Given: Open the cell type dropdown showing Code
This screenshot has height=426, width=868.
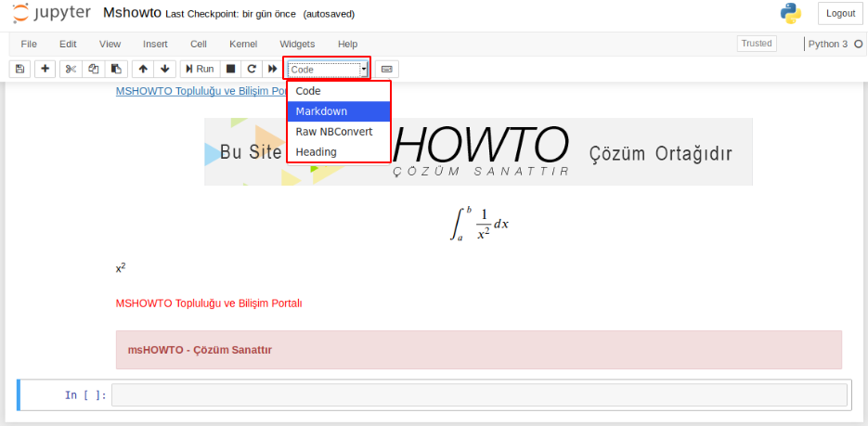Looking at the screenshot, I should pos(327,70).
